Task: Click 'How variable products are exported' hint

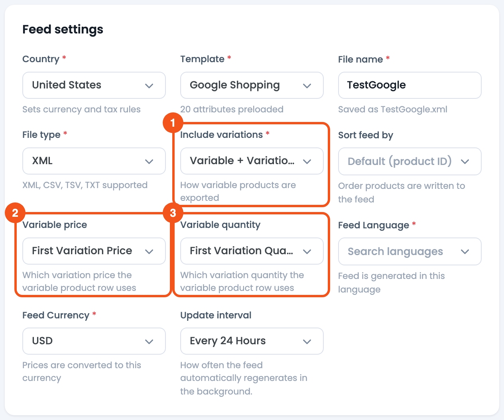Action: (x=238, y=191)
